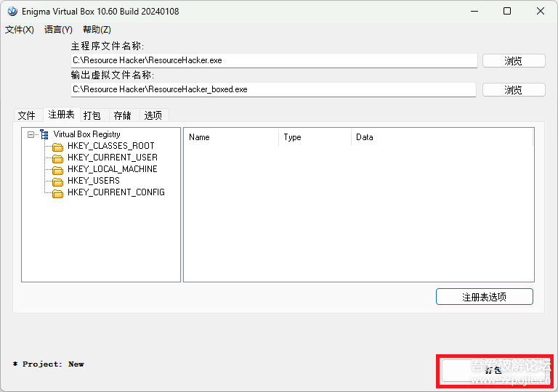Select the 注册表 tab
This screenshot has width=558, height=392.
coord(62,114)
